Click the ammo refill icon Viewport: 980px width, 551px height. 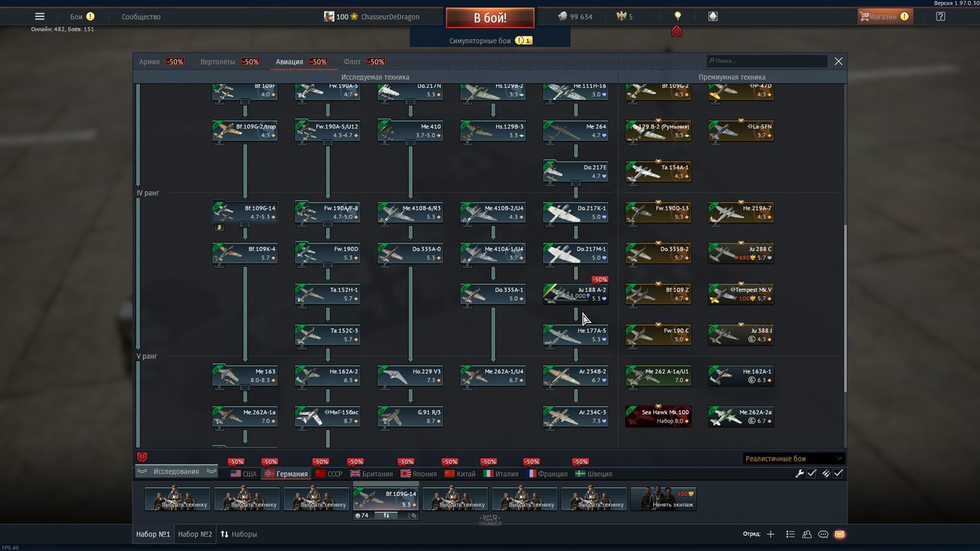point(825,474)
